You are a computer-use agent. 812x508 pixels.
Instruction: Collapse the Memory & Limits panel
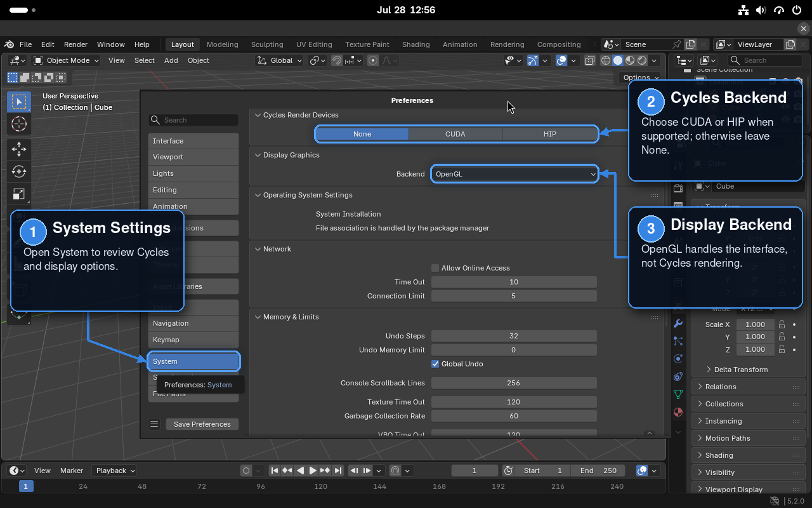(x=291, y=317)
